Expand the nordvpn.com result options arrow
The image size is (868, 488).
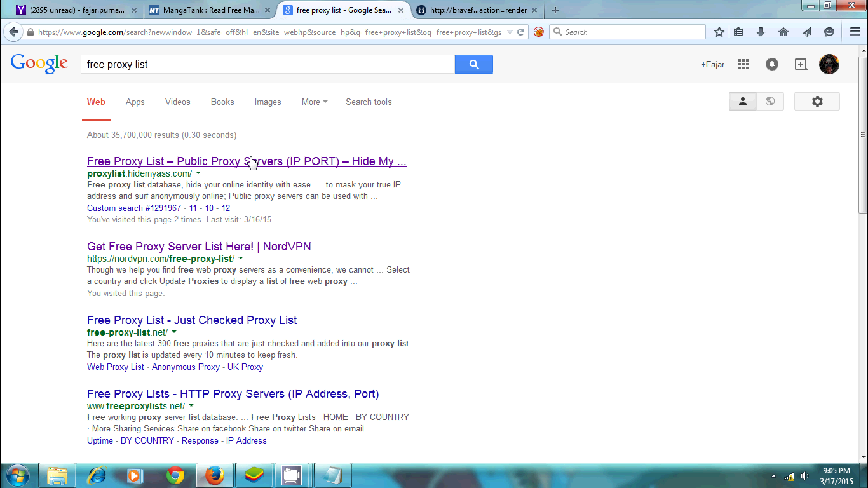coord(241,258)
